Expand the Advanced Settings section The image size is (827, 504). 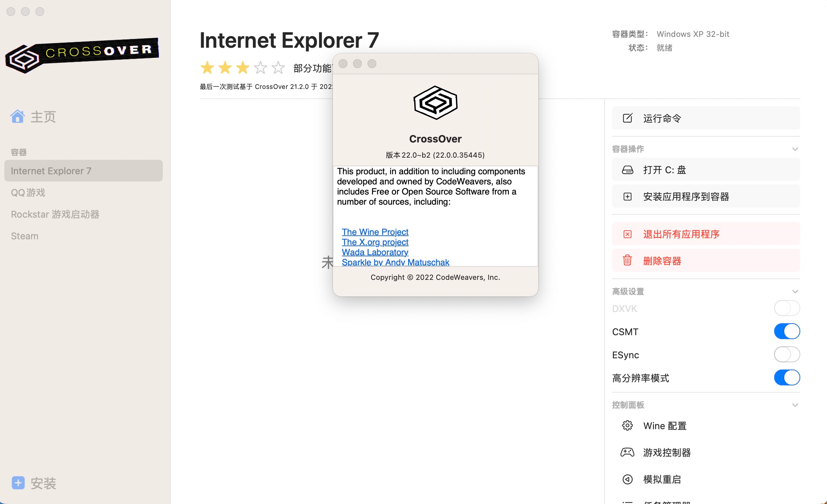(795, 291)
